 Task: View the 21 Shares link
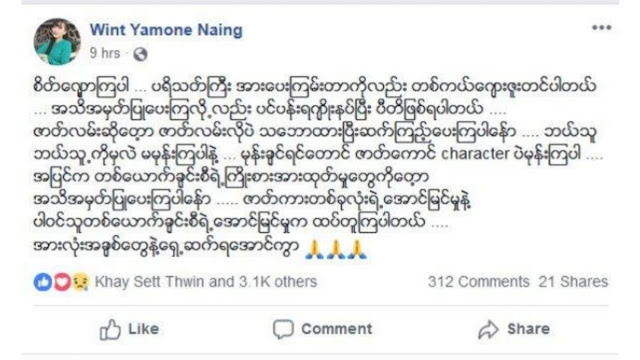coord(573,282)
